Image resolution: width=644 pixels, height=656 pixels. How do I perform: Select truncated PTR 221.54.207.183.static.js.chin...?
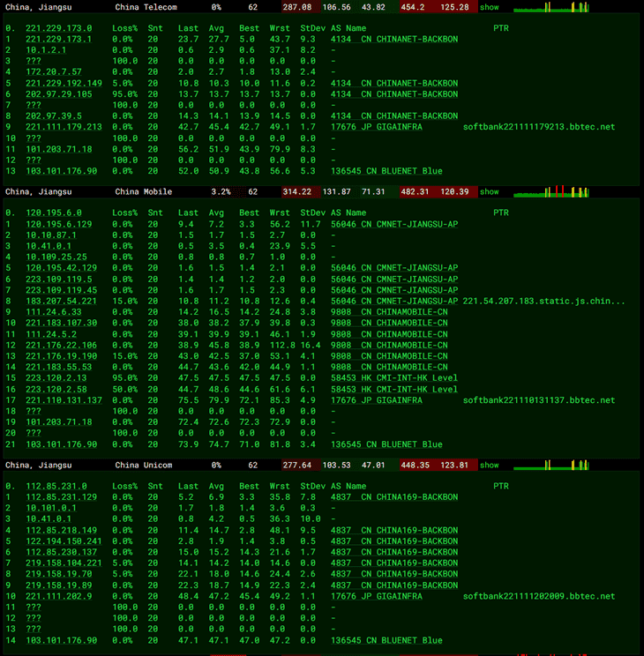tap(543, 301)
